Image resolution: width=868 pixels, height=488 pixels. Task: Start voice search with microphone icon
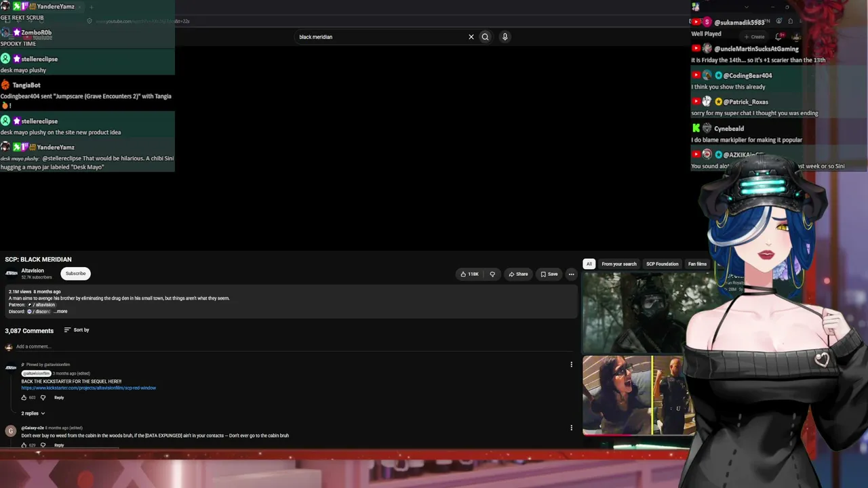point(505,37)
